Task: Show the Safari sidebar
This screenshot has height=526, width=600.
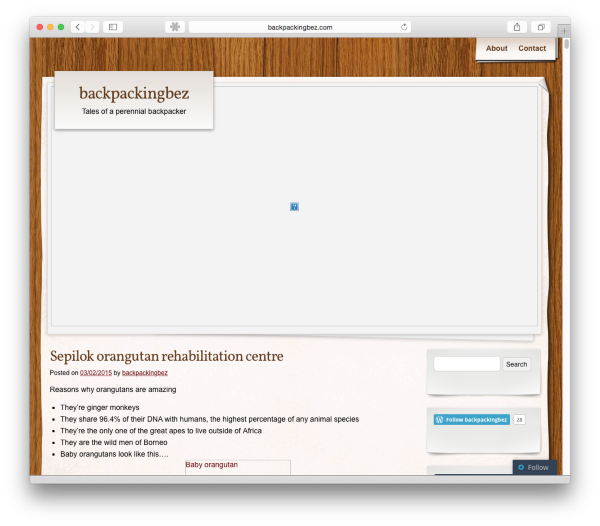Action: point(113,27)
